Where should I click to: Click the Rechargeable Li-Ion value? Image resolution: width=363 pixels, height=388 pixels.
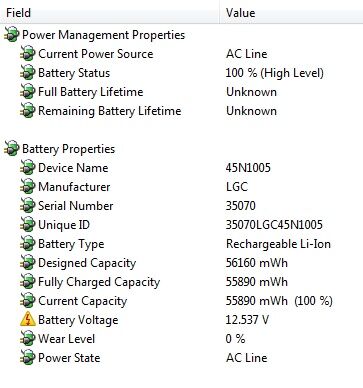coord(278,244)
